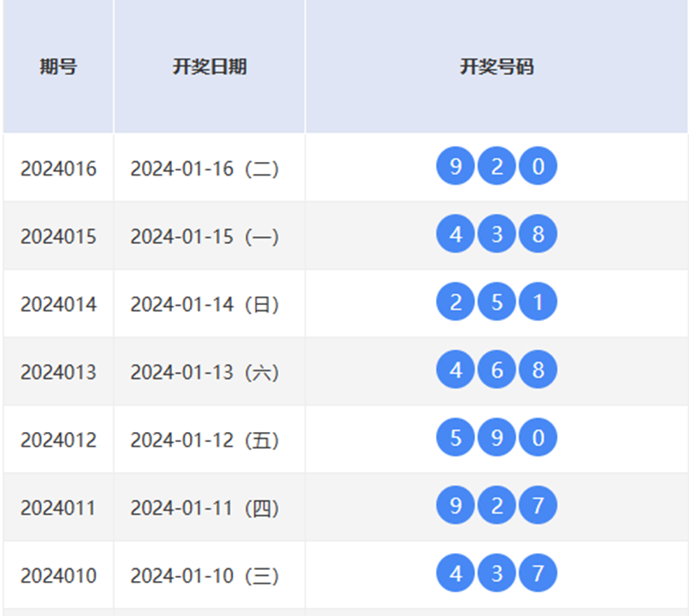Click ball 8 in the 2024-01-13 row
The height and width of the screenshot is (616, 689).
[537, 371]
